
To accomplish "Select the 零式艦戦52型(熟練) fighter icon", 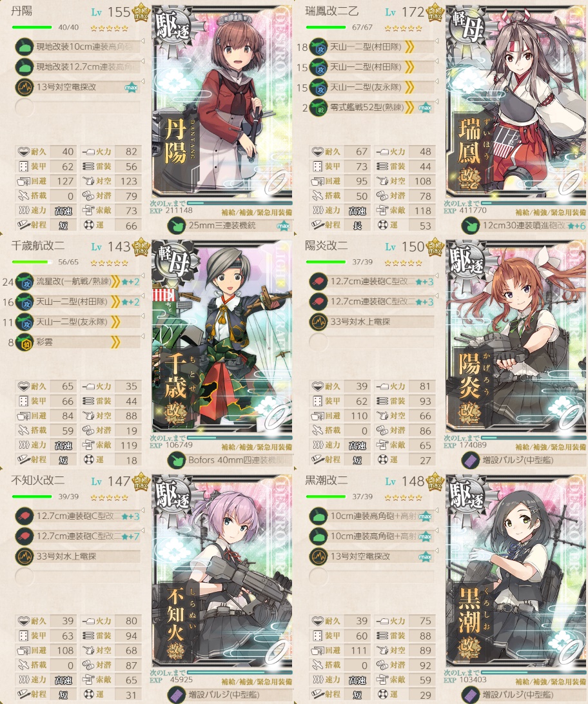I will tap(318, 107).
